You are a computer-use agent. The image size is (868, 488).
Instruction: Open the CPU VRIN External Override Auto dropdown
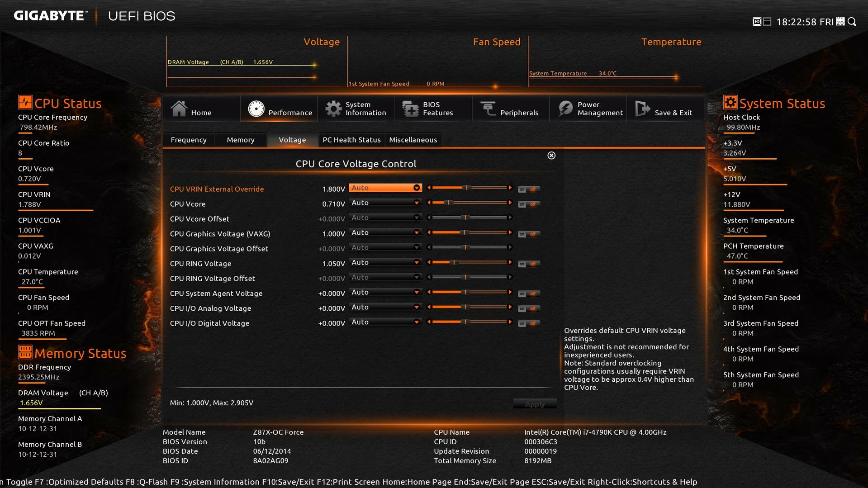point(385,188)
